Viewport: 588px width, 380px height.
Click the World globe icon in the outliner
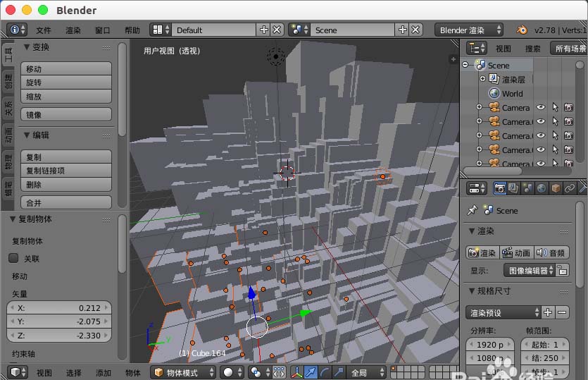(x=494, y=93)
